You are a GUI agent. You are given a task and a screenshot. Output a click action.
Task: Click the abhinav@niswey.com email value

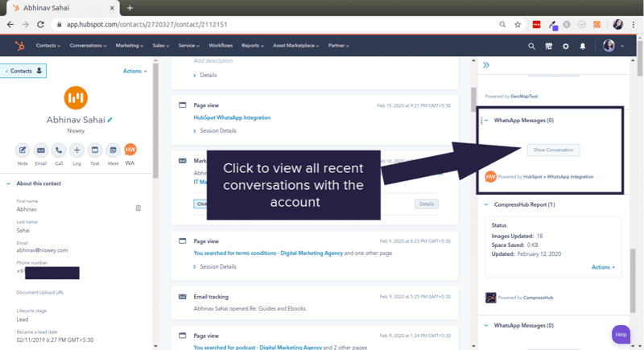[x=42, y=250]
